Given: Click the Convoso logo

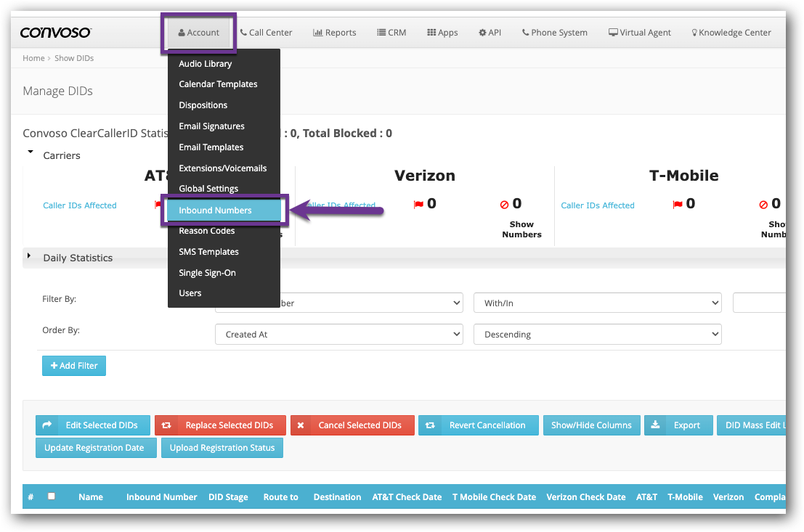Looking at the screenshot, I should (55, 32).
